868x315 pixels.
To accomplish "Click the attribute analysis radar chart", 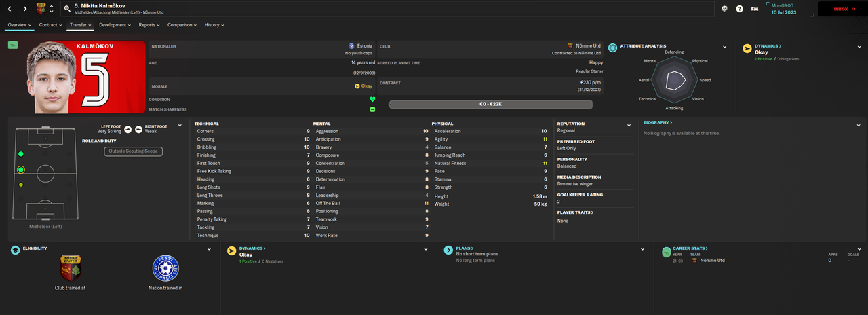I will pyautogui.click(x=674, y=81).
